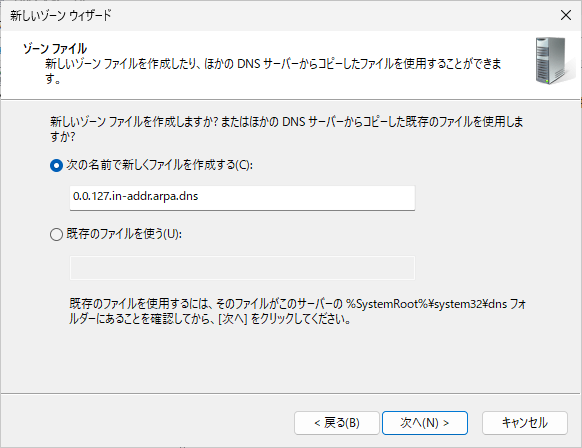Cancel the wizard with キャンセル button
Image resolution: width=582 pixels, height=448 pixels.
coord(525,423)
